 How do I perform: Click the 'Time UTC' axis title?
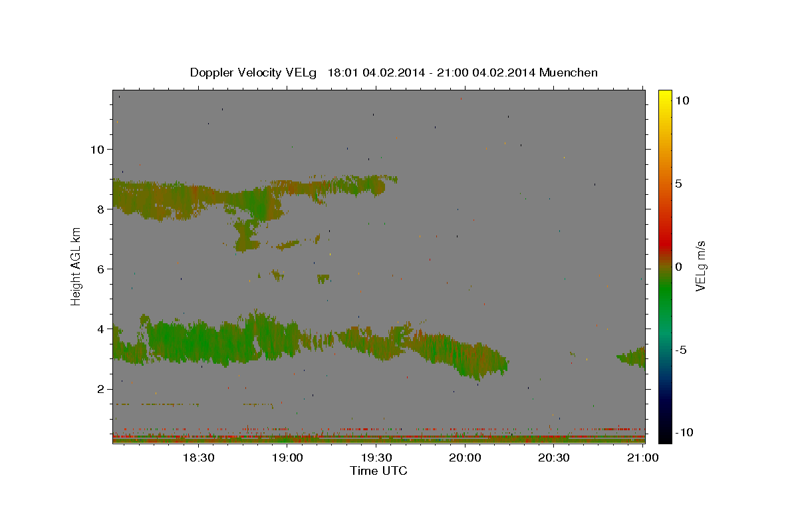pos(378,471)
